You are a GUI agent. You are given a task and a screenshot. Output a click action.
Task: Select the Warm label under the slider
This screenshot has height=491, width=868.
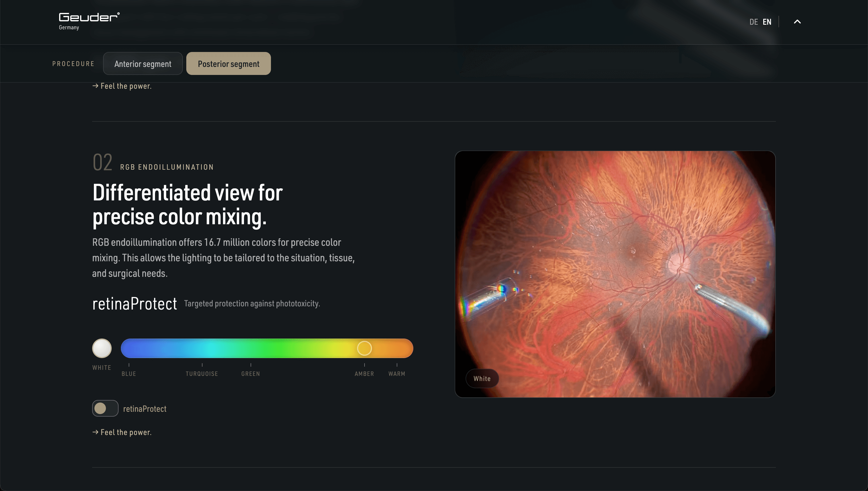coord(397,374)
